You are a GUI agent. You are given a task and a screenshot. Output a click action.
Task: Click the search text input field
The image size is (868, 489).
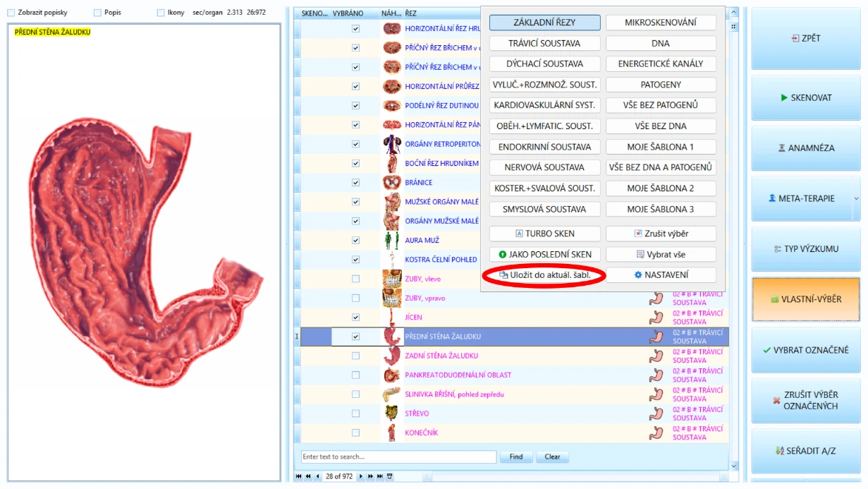click(398, 457)
